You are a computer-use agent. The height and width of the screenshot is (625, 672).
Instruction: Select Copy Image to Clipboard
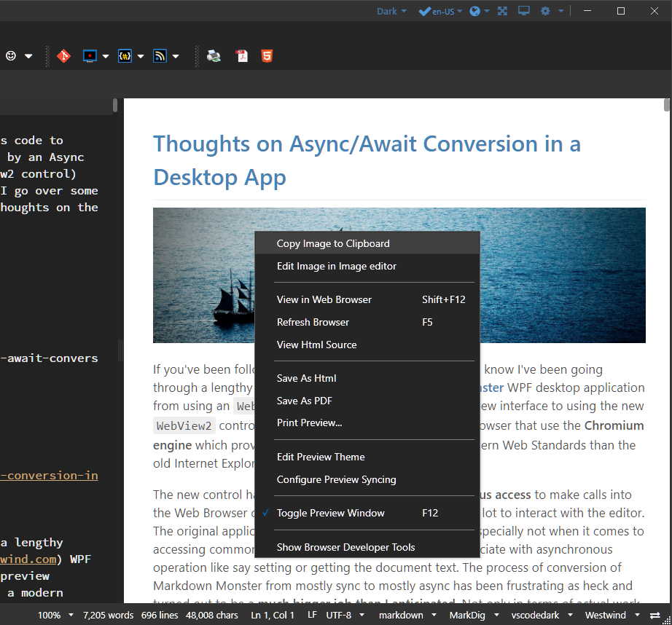[x=334, y=243]
